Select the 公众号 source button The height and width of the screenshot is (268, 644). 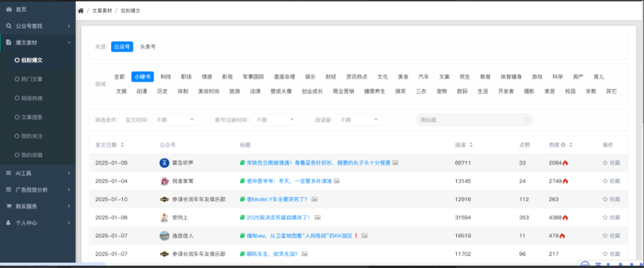pyautogui.click(x=122, y=47)
